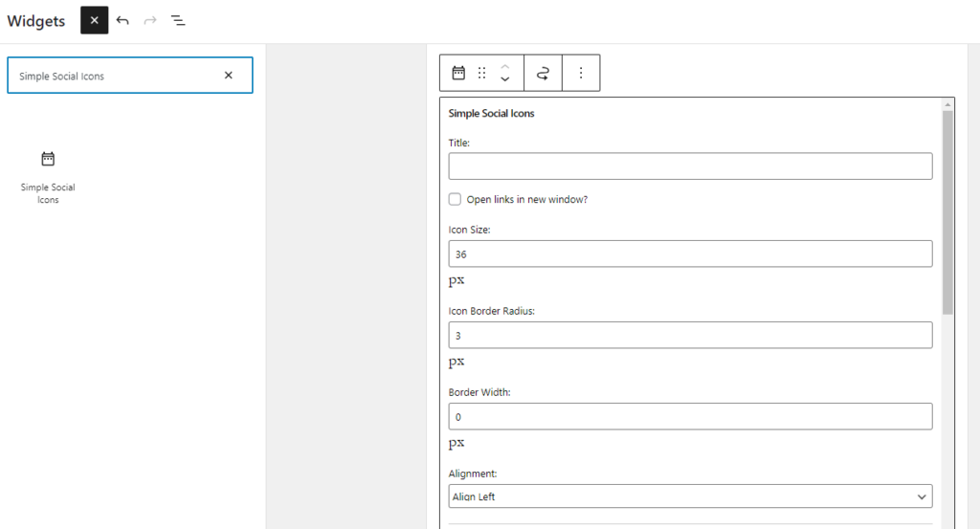This screenshot has height=529, width=980.
Task: Click the calendar widget type icon in toolbar
Action: [458, 73]
